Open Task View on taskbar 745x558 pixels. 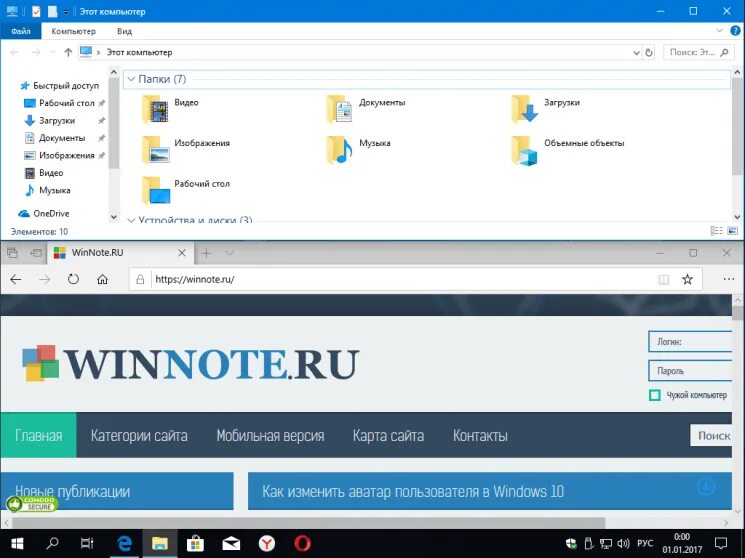pos(87,543)
